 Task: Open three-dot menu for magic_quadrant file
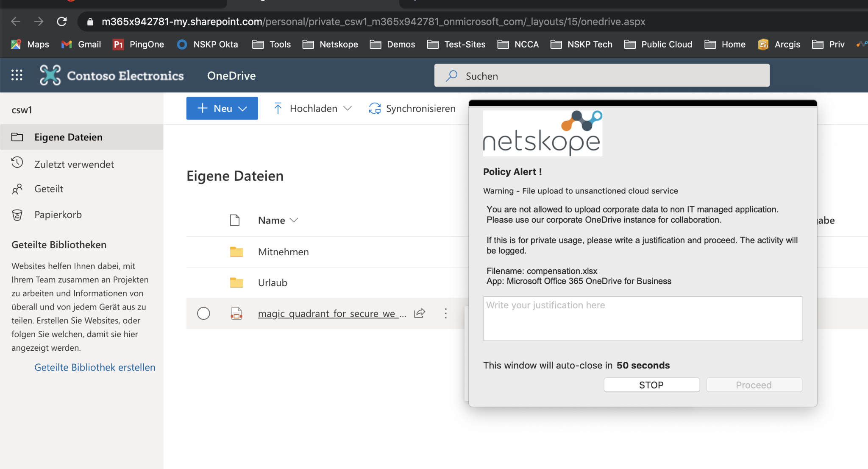(x=445, y=313)
